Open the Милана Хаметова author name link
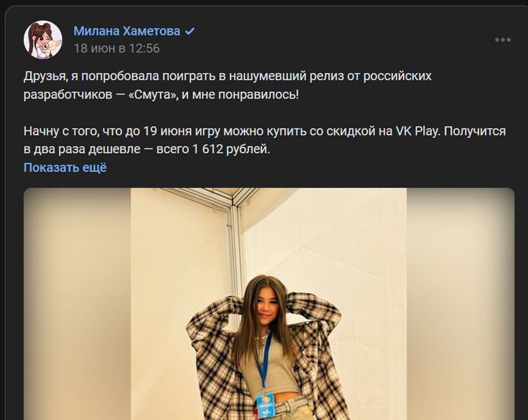Screen dimensions: 528x420 [x=127, y=31]
